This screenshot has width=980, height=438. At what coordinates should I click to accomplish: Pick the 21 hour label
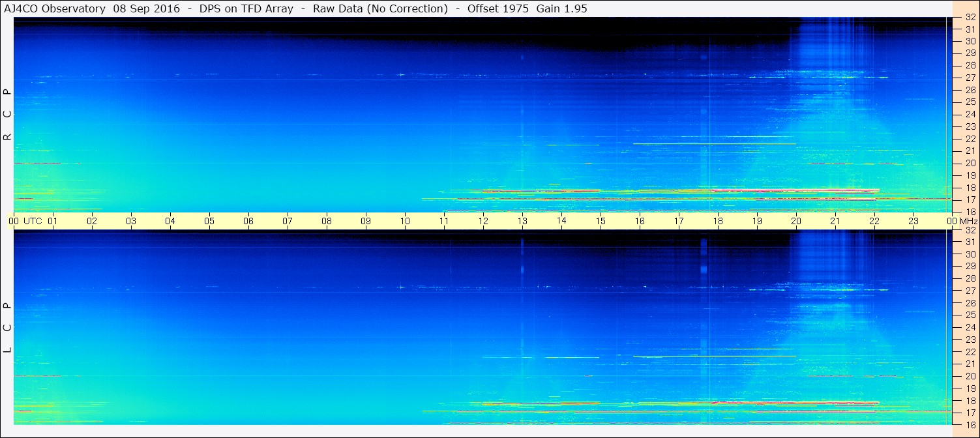835,221
